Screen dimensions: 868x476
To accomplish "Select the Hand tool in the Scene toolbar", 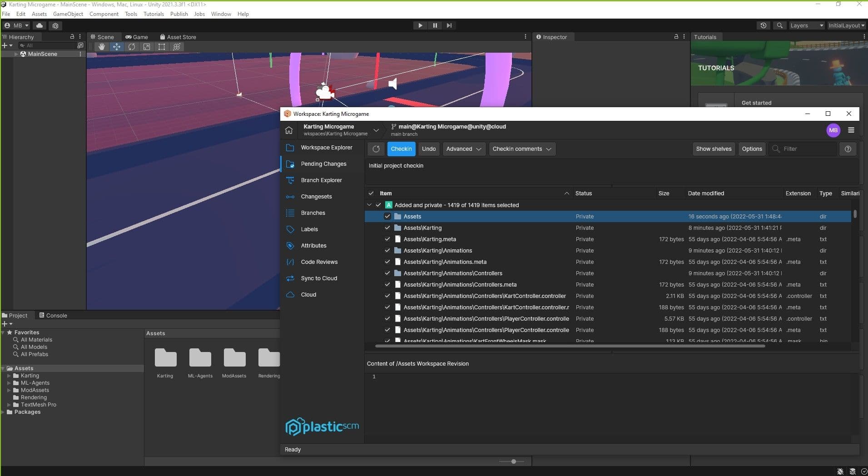I will coord(102,47).
